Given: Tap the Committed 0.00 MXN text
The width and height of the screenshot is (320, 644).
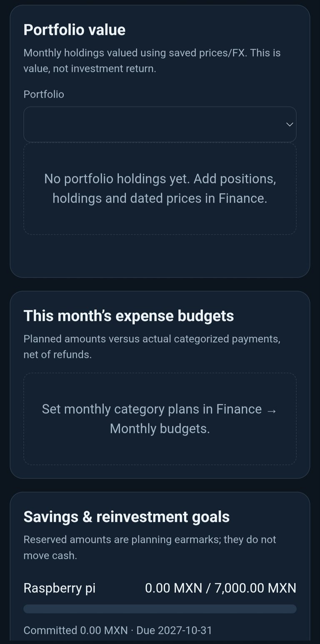Looking at the screenshot, I should (x=75, y=630).
